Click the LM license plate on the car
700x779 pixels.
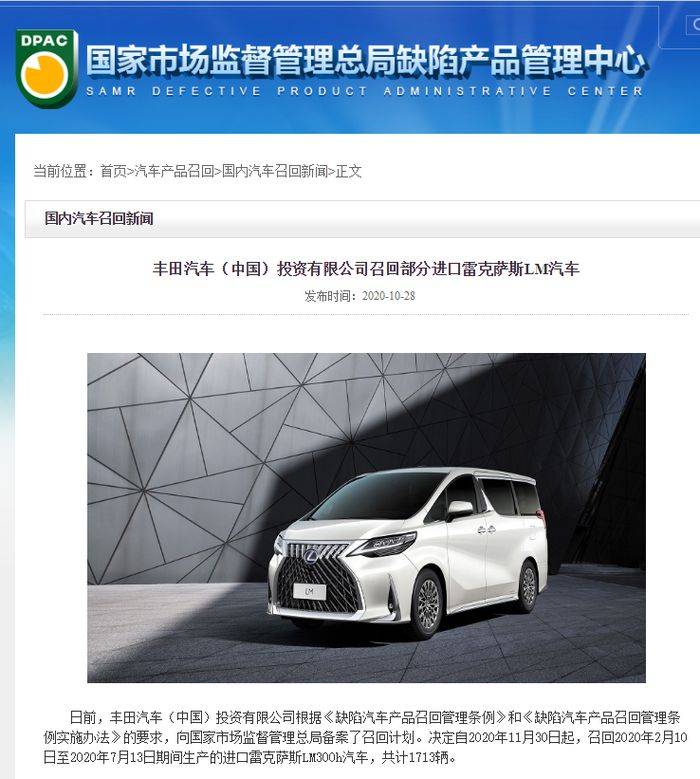[x=310, y=591]
